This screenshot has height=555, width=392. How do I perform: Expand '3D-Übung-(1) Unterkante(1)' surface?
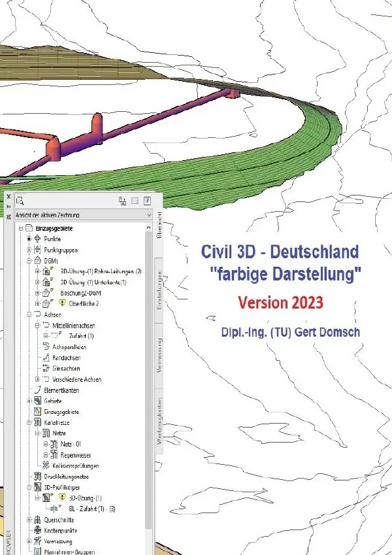(37, 282)
